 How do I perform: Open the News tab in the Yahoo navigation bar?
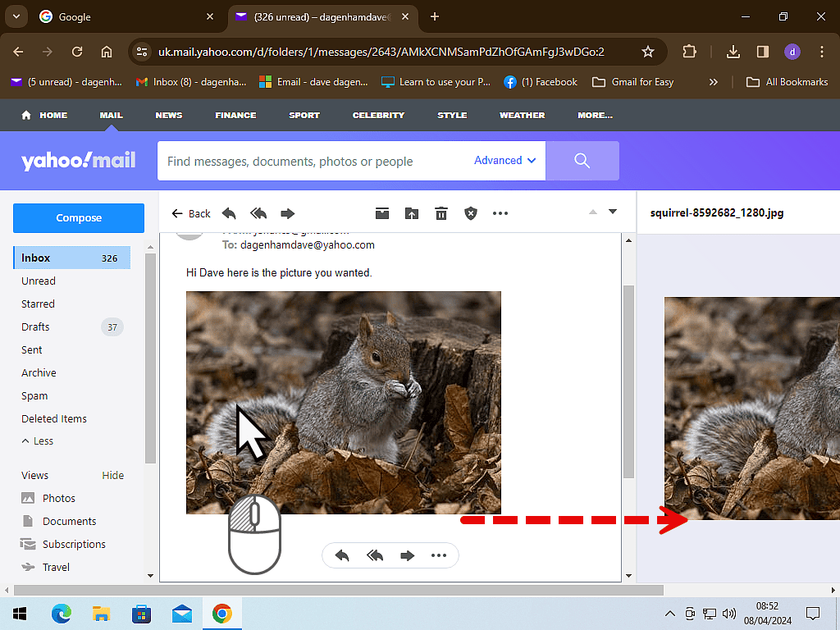169,115
